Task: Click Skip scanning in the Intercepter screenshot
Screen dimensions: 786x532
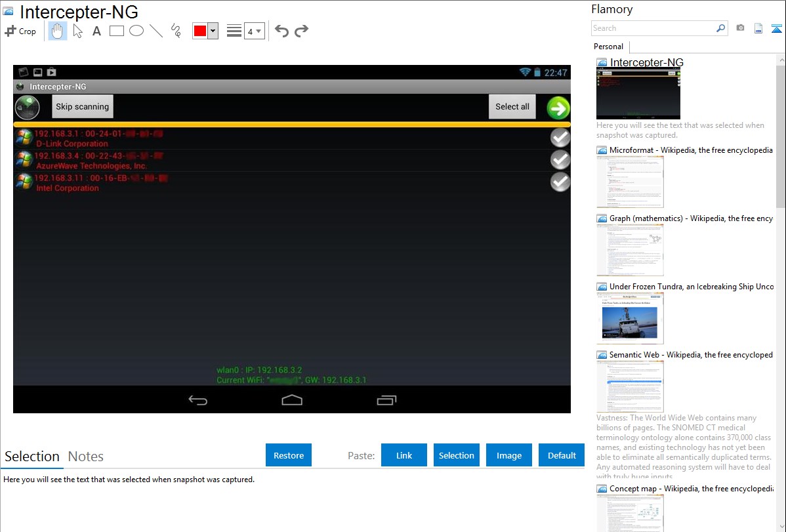Action: [x=83, y=106]
